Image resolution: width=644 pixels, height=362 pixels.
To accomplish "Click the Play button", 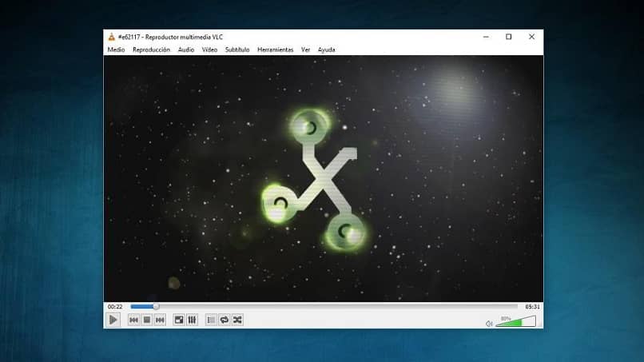I will 113,320.
